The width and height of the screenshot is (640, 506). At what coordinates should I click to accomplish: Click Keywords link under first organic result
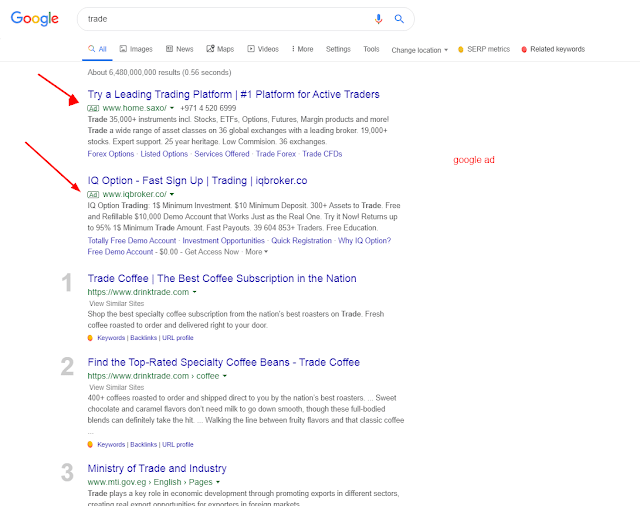coord(111,338)
